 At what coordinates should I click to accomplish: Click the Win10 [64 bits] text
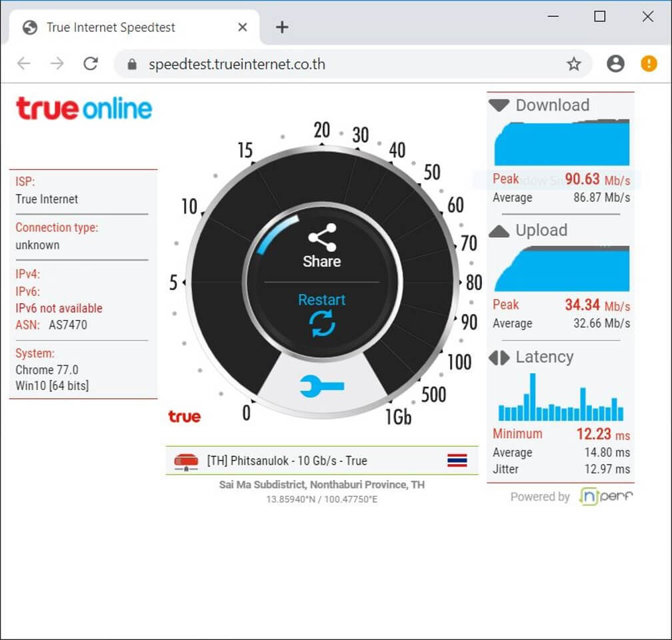coord(52,385)
